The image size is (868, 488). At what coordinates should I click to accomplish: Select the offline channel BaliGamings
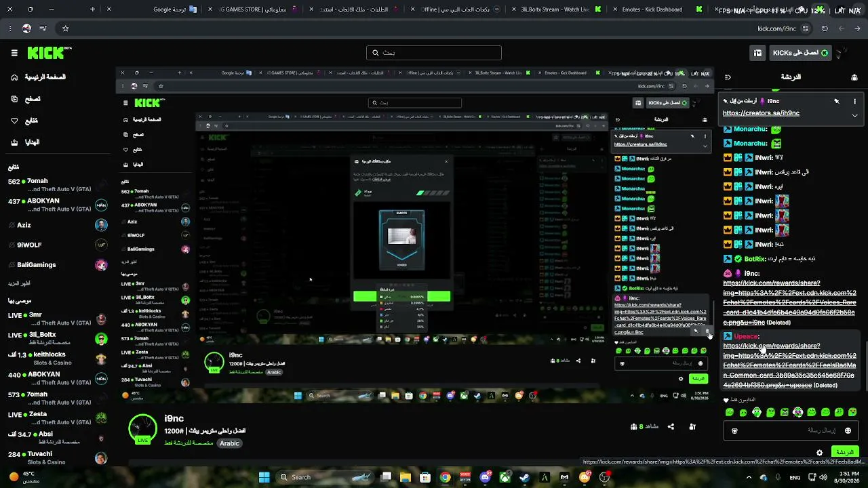pyautogui.click(x=58, y=264)
